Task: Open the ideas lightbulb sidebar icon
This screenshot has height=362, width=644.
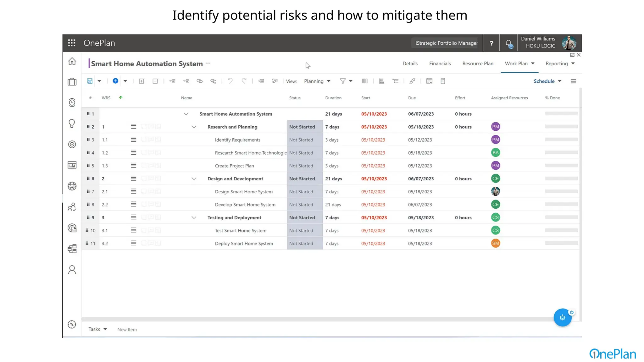Action: [72, 123]
